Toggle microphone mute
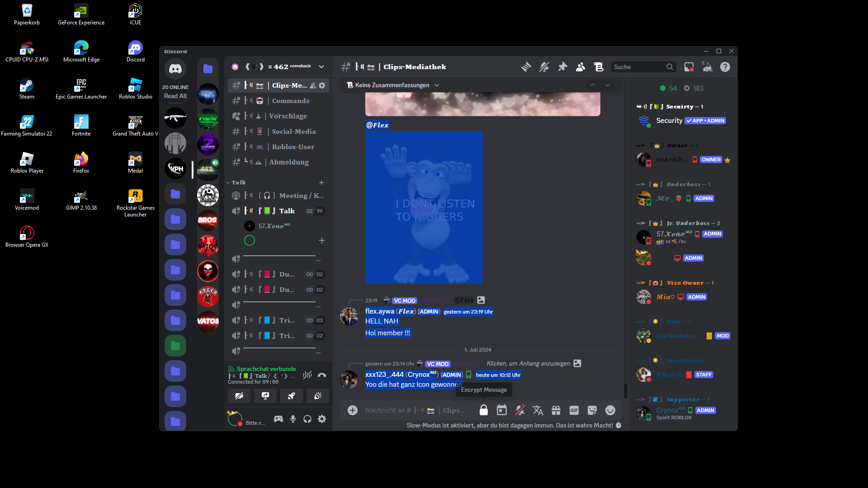This screenshot has height=488, width=868. click(x=293, y=419)
